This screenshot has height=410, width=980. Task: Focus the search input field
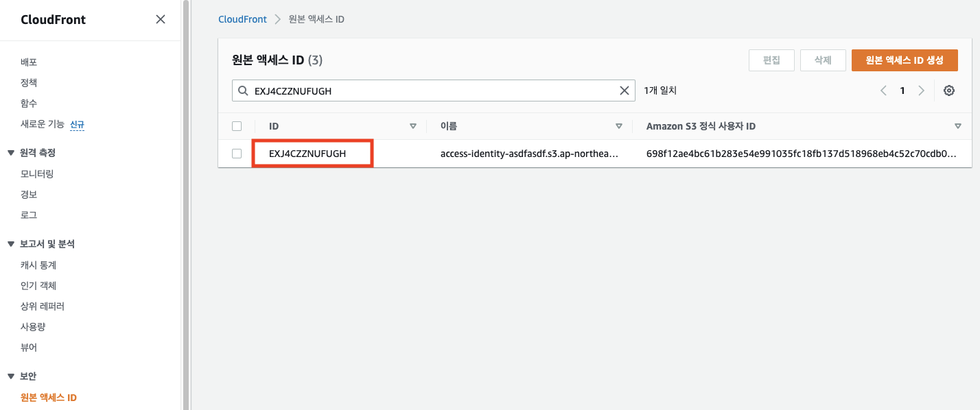[433, 91]
